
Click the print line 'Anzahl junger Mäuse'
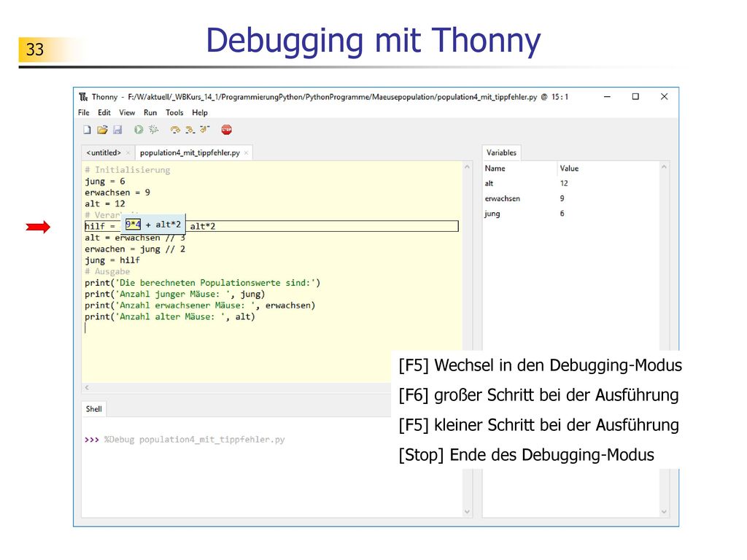[x=175, y=295]
